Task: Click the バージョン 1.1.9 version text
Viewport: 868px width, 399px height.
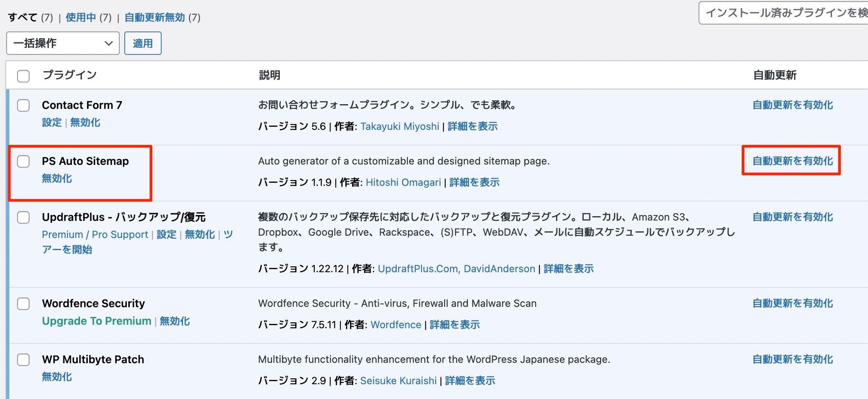Action: tap(295, 182)
